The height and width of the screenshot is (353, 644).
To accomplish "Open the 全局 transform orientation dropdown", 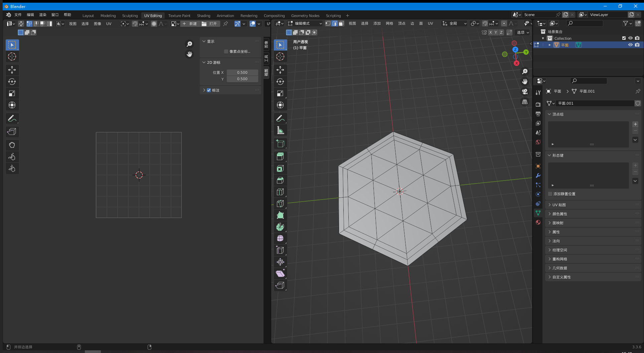I will click(x=454, y=23).
